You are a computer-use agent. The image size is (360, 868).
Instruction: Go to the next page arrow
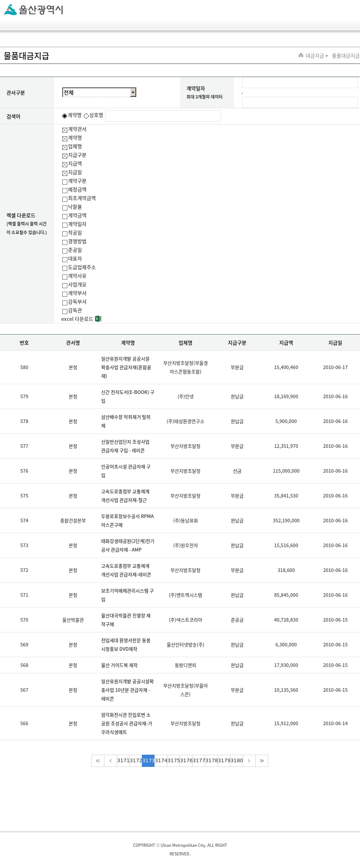click(x=249, y=760)
